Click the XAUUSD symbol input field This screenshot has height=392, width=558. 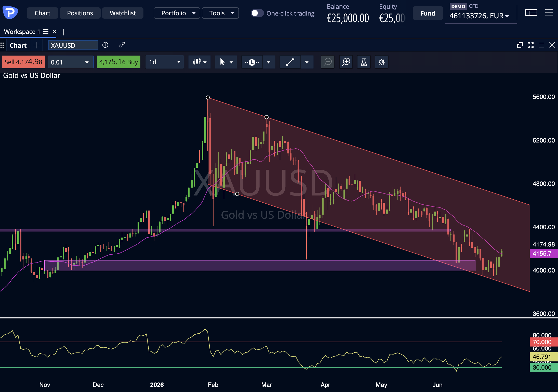(73, 45)
